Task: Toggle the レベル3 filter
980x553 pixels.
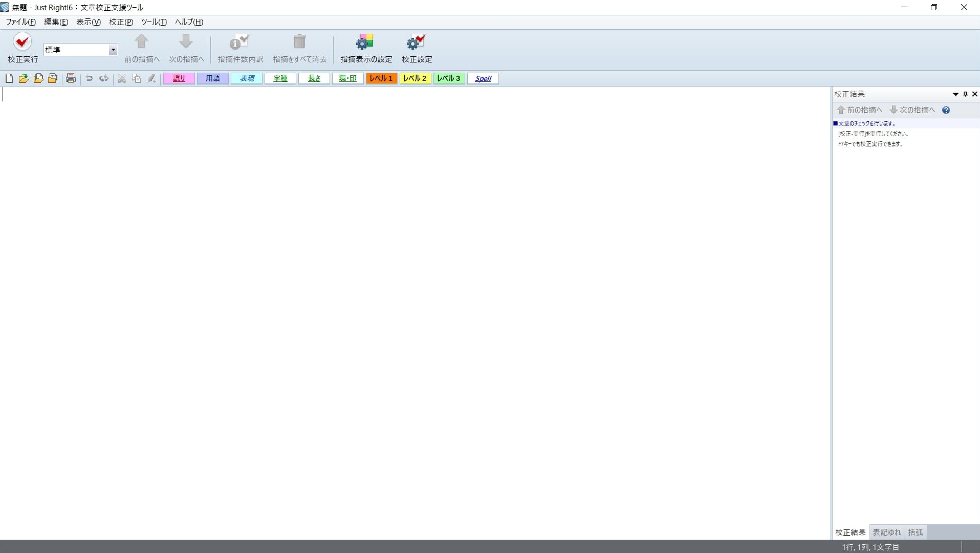Action: 449,78
